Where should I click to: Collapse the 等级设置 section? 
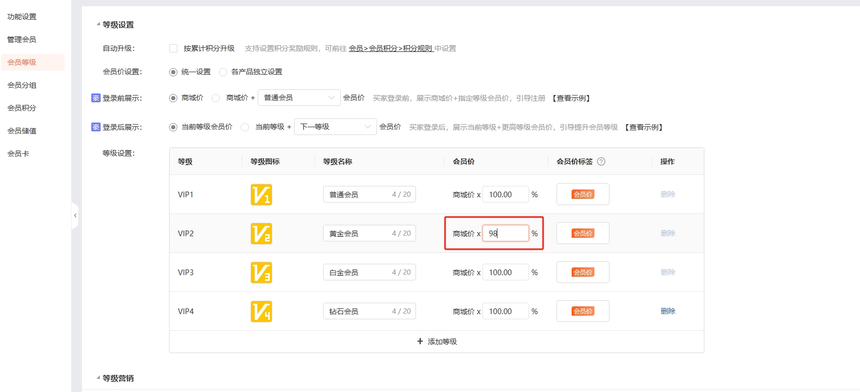pyautogui.click(x=98, y=25)
